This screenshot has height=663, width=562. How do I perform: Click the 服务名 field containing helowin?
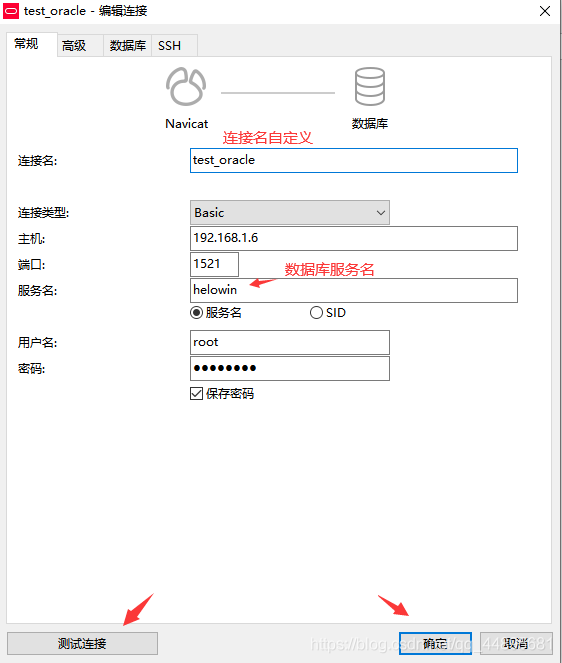tap(354, 290)
